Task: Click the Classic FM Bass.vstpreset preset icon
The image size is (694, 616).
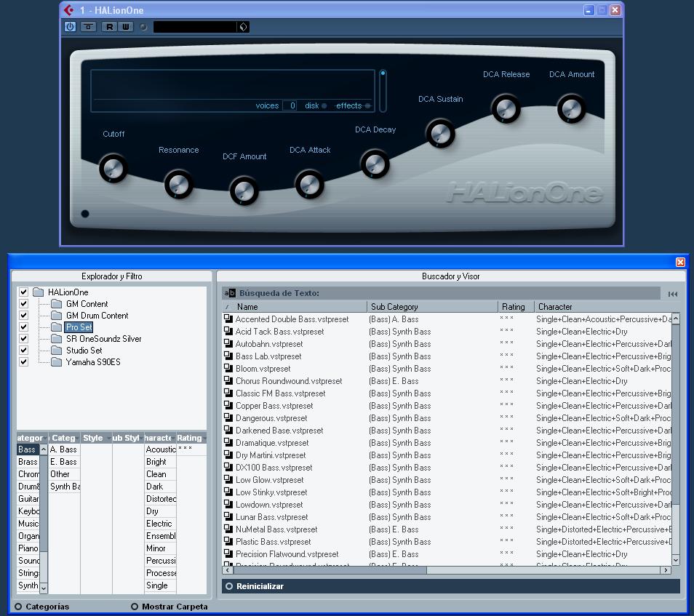Action: 228,393
